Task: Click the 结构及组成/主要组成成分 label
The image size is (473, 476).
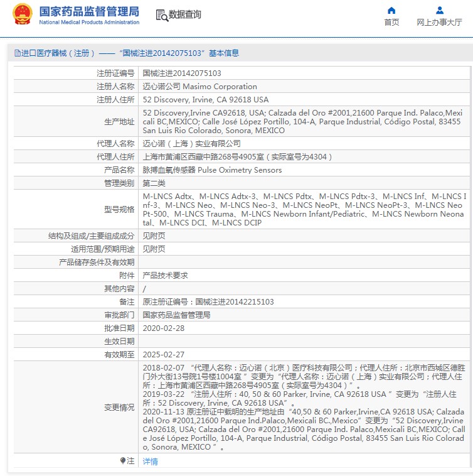Action: pos(91,236)
